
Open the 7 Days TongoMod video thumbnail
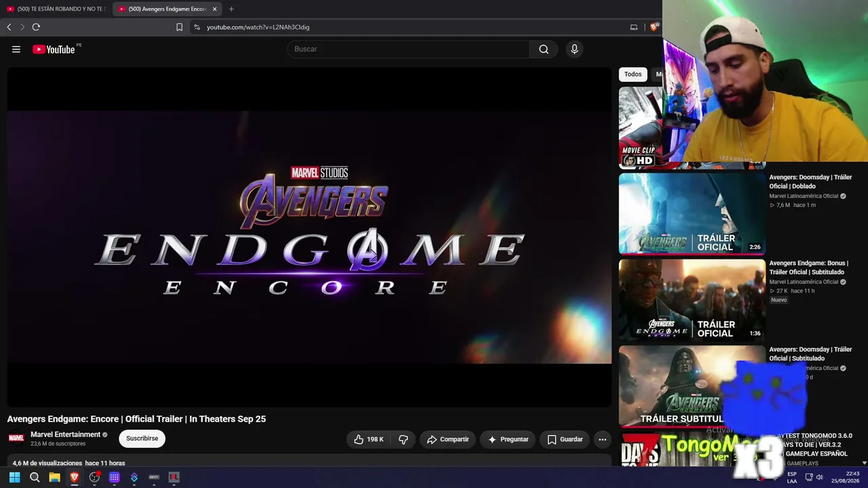point(692,449)
